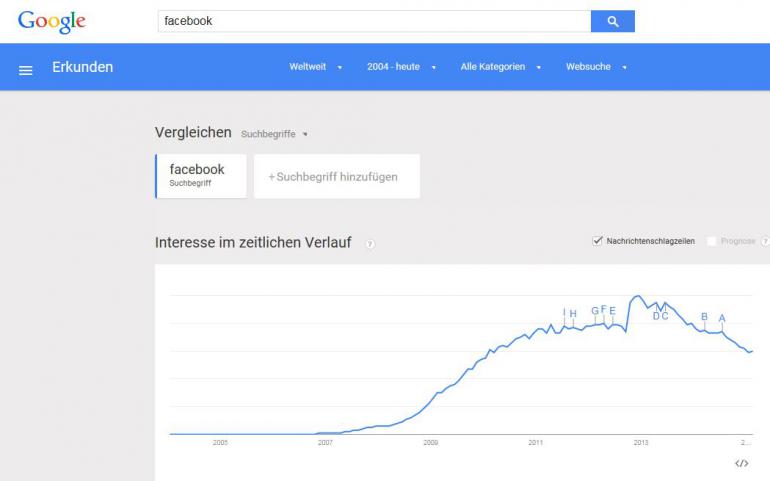Click the search input field containing facebook

[374, 21]
